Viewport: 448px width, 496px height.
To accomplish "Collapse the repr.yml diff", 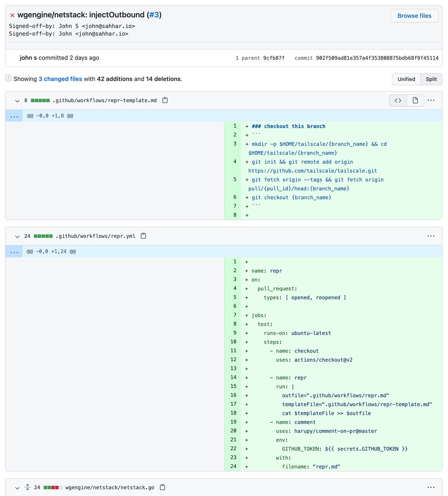I will pos(17,236).
